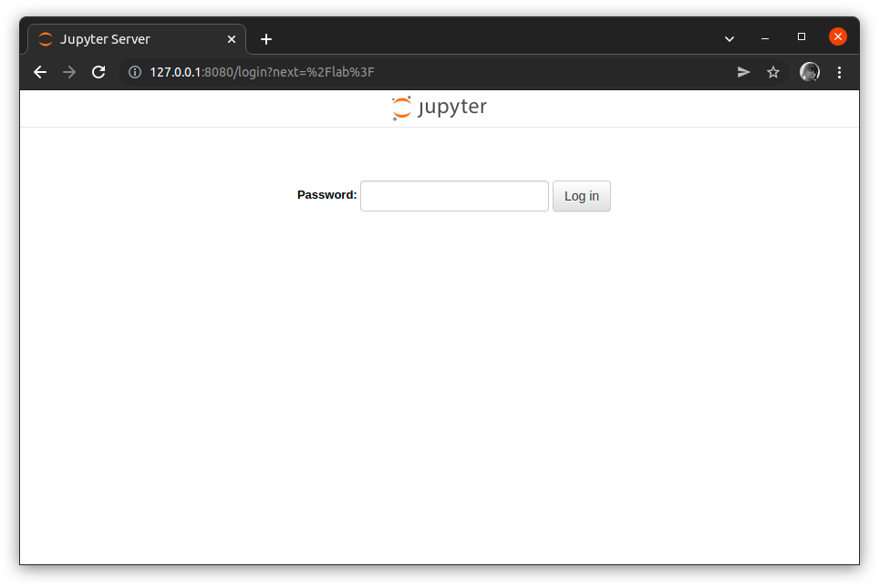Minimize the browser window
Viewport: 880px width, 588px height.
pyautogui.click(x=765, y=38)
